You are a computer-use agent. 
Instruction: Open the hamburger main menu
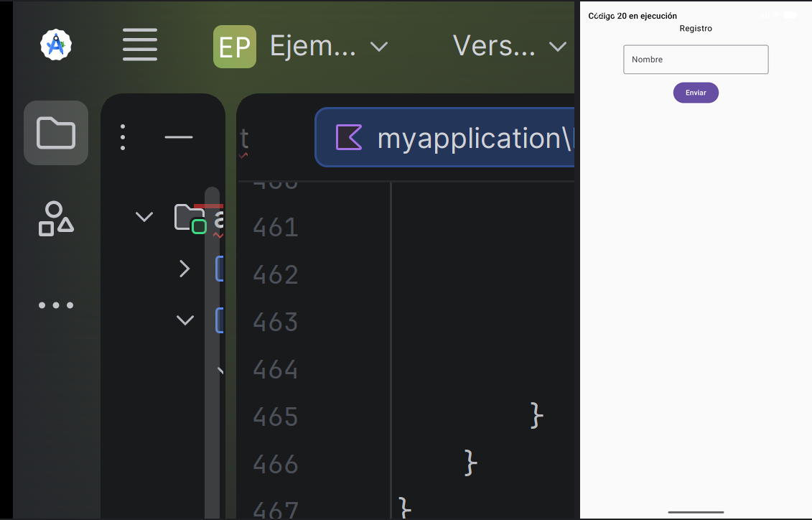tap(140, 45)
